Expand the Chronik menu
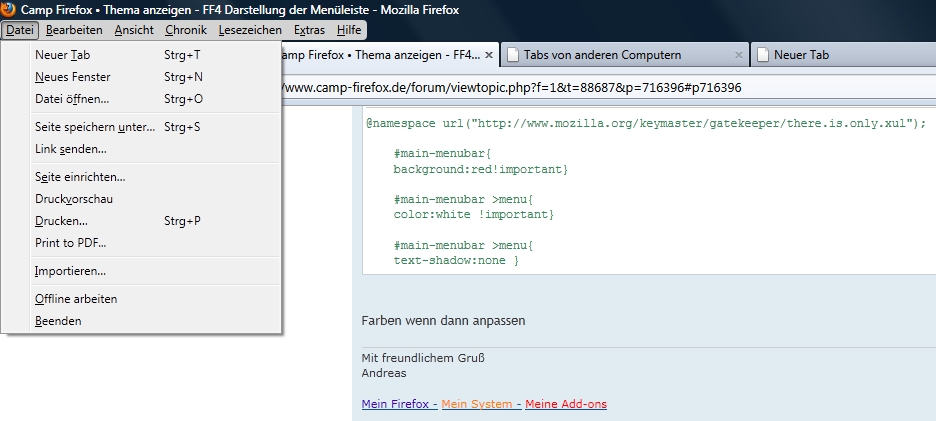 (x=186, y=30)
